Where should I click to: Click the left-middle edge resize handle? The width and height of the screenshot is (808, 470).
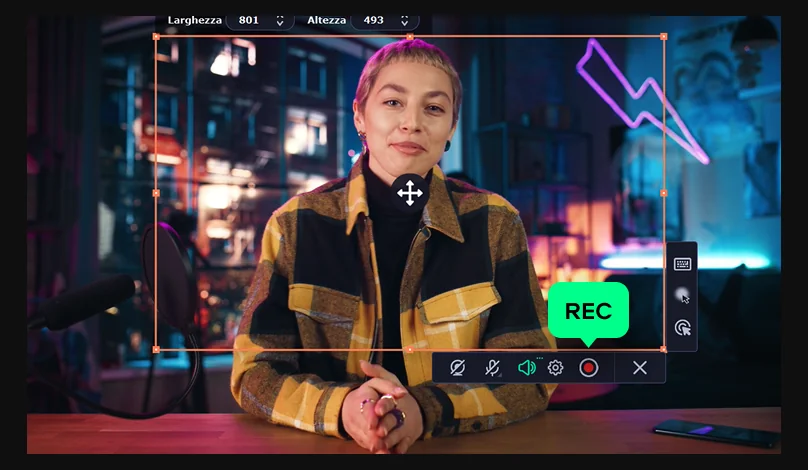coord(156,193)
